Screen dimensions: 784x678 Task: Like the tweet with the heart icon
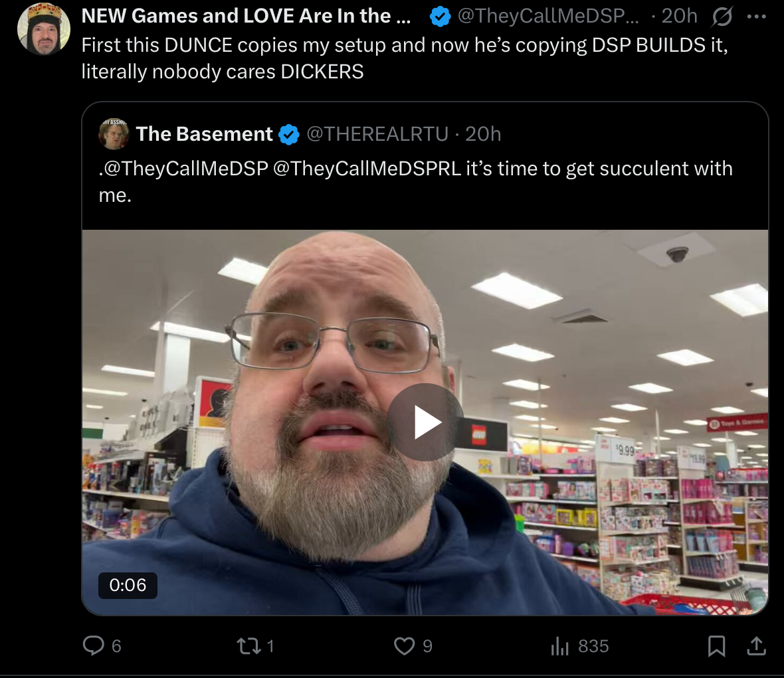point(404,646)
